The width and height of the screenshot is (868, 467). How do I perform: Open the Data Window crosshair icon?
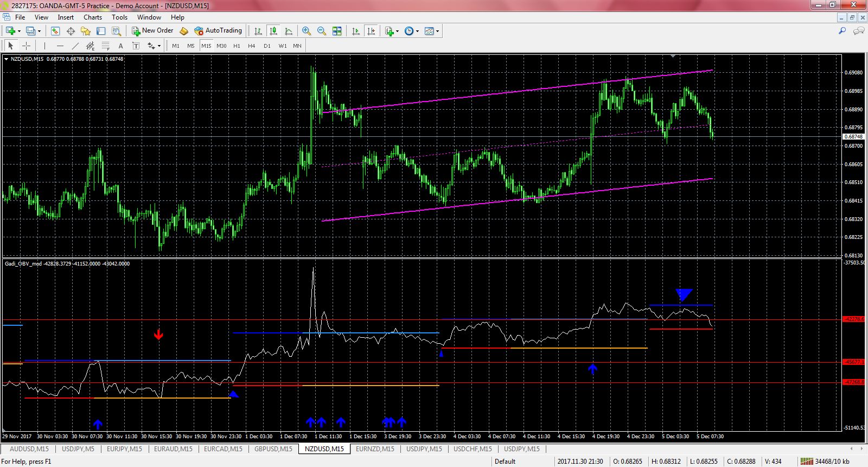click(x=71, y=31)
